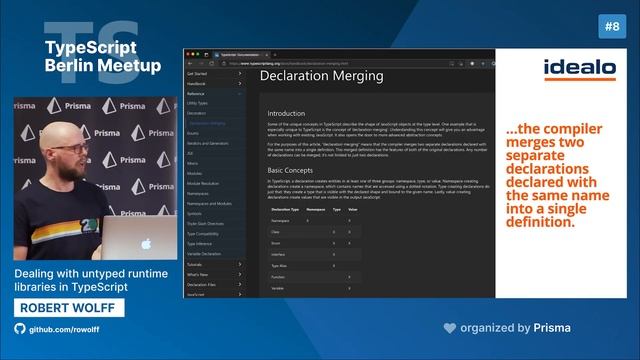This screenshot has width=640, height=360.
Task: Open JSX in sidebar
Action: click(x=190, y=153)
